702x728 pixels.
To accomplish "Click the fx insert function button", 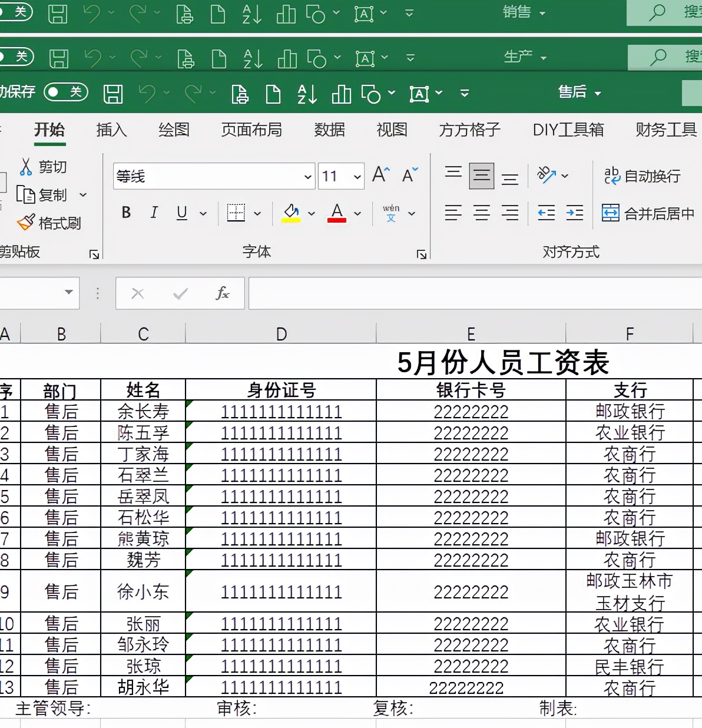I will 223,293.
